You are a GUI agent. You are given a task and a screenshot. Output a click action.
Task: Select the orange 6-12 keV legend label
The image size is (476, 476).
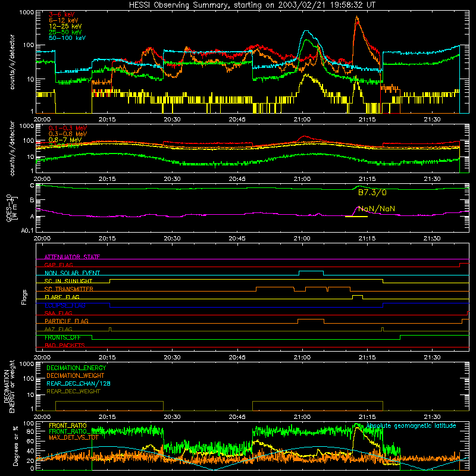64,20
